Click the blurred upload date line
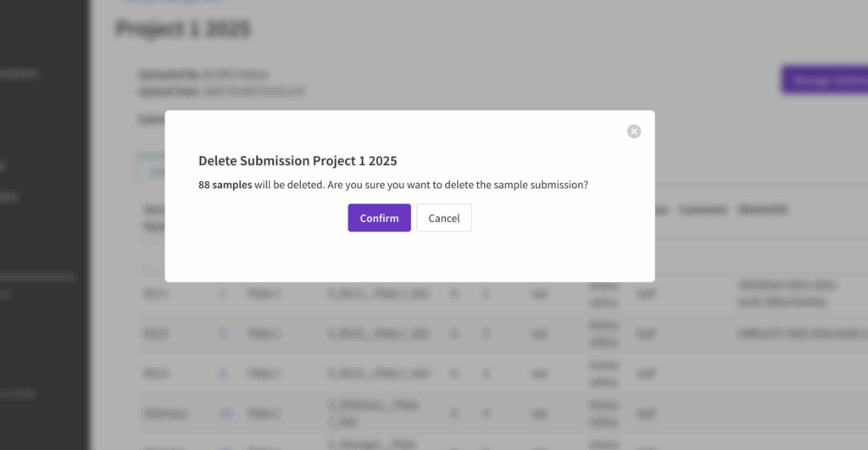The height and width of the screenshot is (450, 868). click(220, 91)
